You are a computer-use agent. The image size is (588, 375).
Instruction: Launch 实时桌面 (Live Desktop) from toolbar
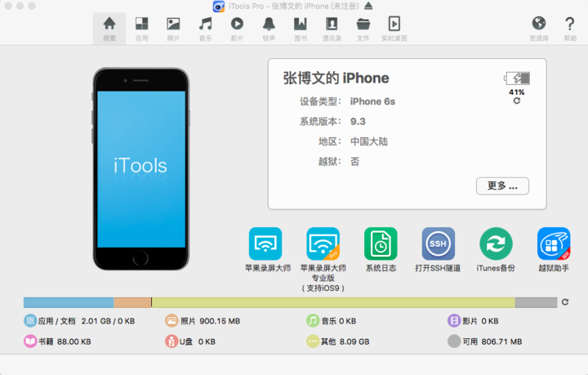pos(394,28)
